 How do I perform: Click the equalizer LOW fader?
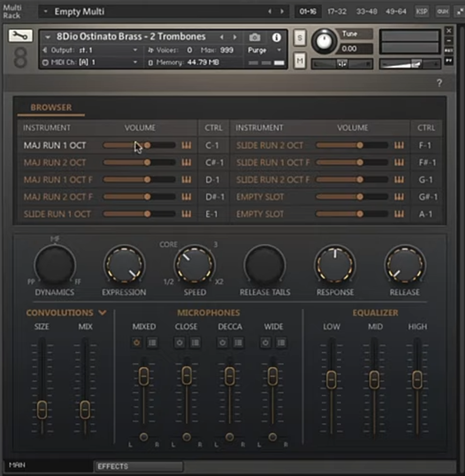(331, 379)
